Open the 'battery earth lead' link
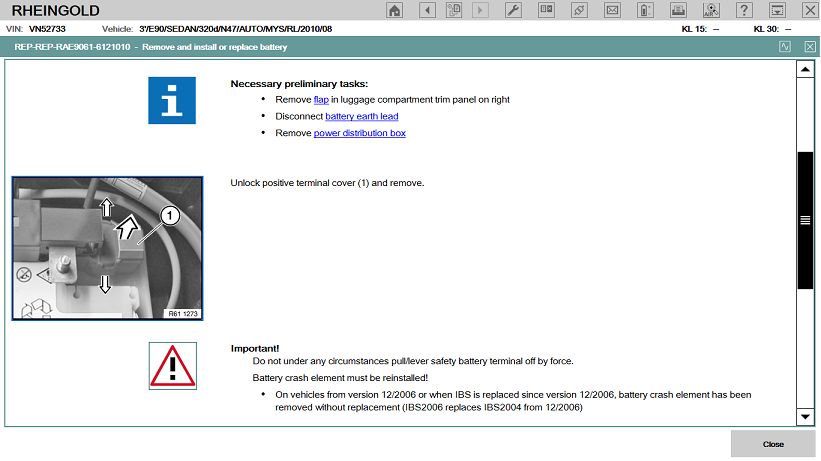821x461 pixels. [x=362, y=116]
